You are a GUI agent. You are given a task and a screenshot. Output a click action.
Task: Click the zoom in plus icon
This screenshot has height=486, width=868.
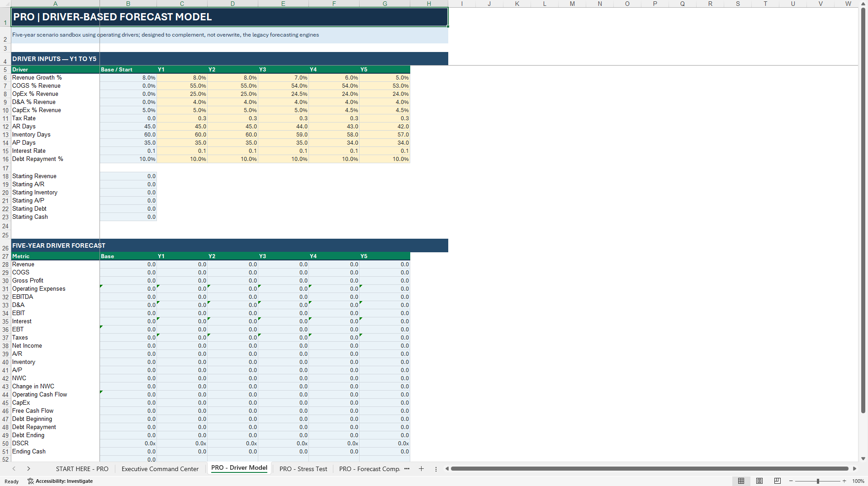point(844,481)
